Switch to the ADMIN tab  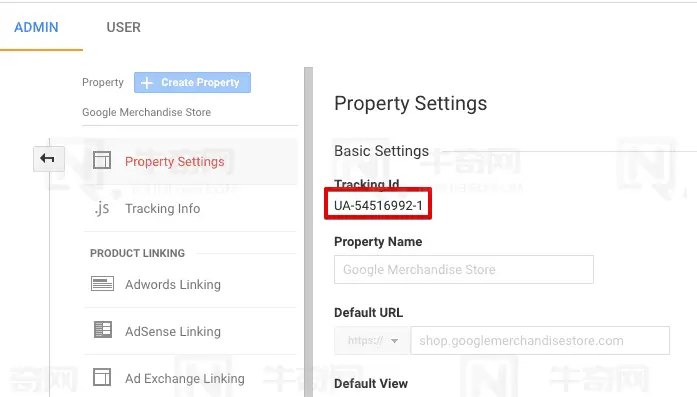pos(36,27)
